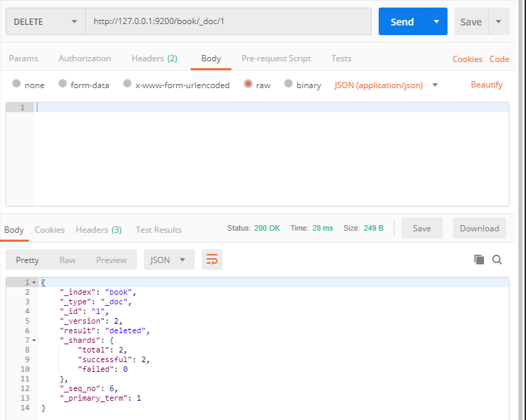The image size is (526, 420).
Task: Open the request Headers (2) tab
Action: pyautogui.click(x=154, y=59)
